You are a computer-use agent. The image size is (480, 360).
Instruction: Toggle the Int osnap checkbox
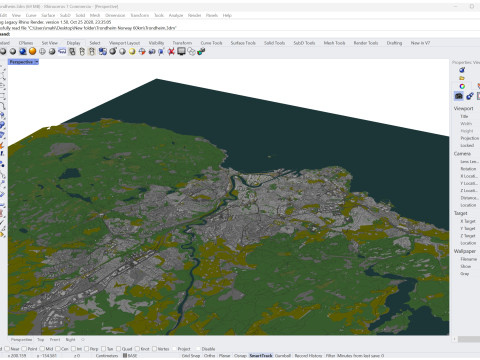[73, 349]
